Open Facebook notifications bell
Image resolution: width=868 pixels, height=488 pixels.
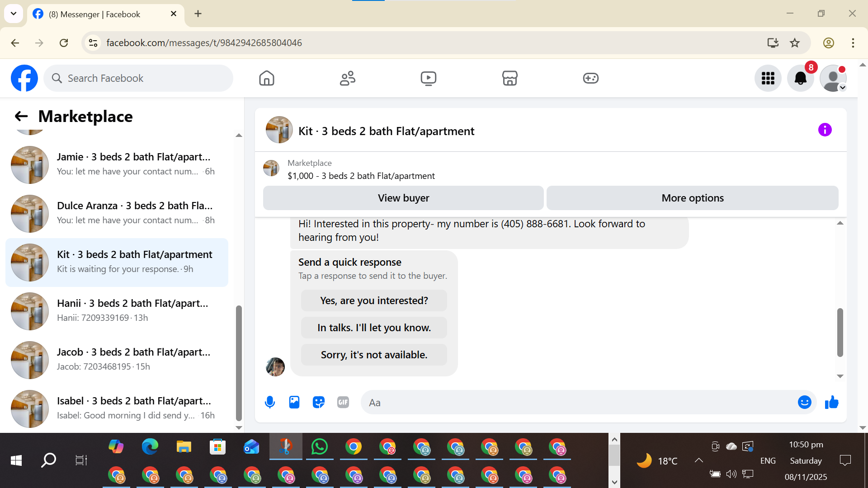pyautogui.click(x=800, y=79)
